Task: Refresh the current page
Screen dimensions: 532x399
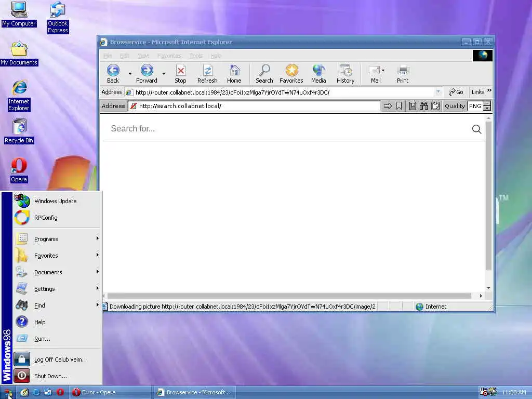Action: [207, 73]
